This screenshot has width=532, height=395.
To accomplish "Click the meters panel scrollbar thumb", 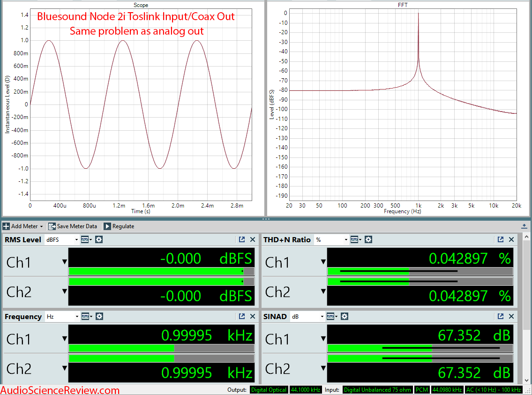I will coord(526,285).
